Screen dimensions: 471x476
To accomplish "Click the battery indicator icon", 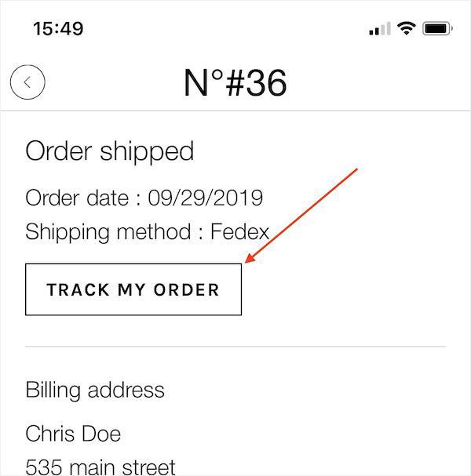I will 437,29.
